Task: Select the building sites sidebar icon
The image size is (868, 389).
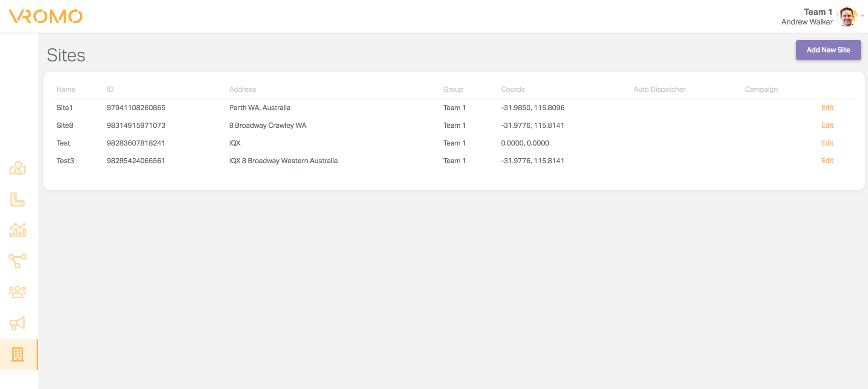Action: click(x=17, y=354)
